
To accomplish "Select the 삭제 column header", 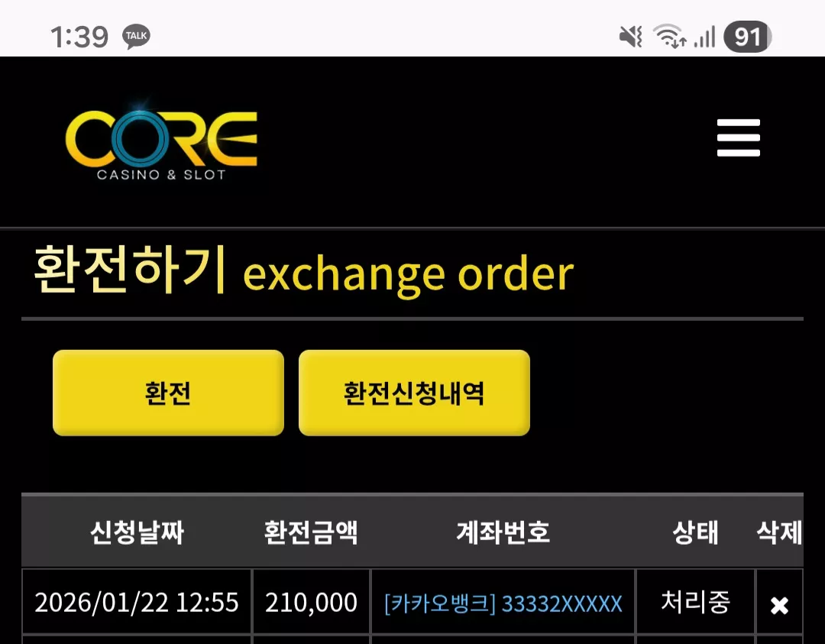I will coord(779,532).
